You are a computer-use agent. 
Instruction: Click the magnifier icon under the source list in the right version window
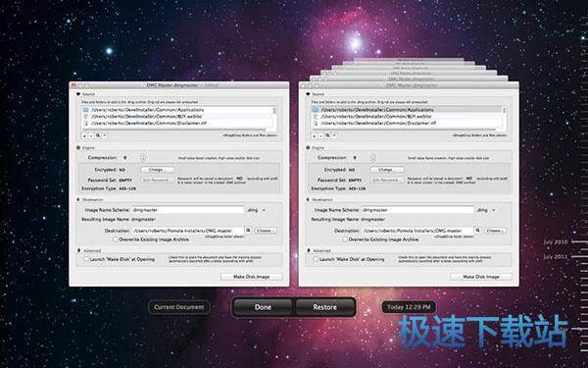coord(327,135)
